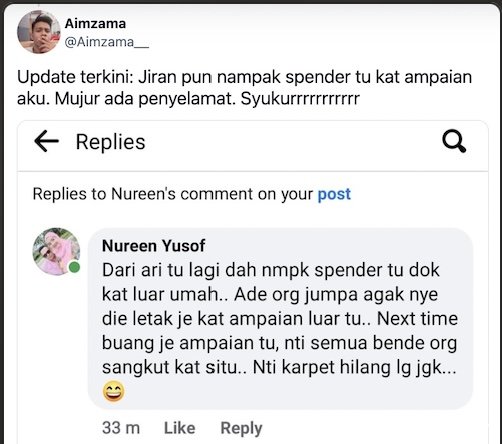Open search with the magnifier icon
The height and width of the screenshot is (444, 502).
point(454,141)
